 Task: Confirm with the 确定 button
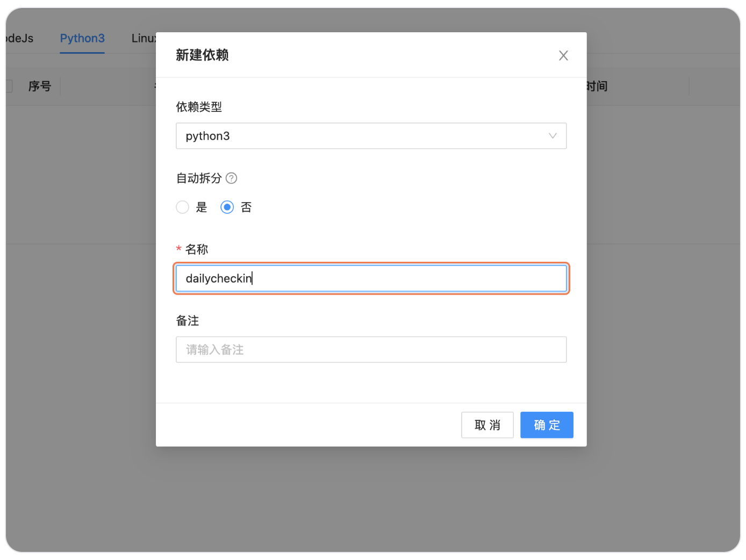(x=547, y=425)
